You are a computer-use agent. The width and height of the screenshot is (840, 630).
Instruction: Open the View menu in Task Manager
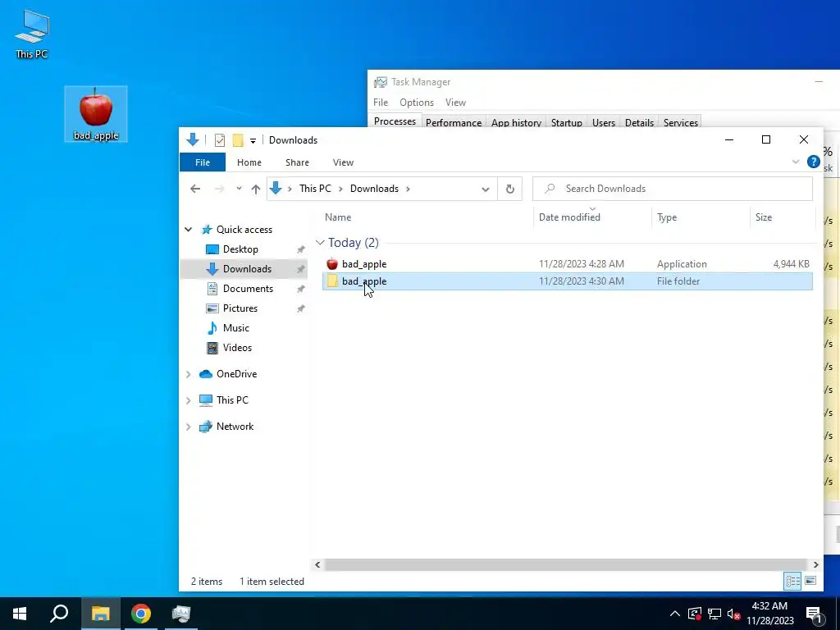455,103
